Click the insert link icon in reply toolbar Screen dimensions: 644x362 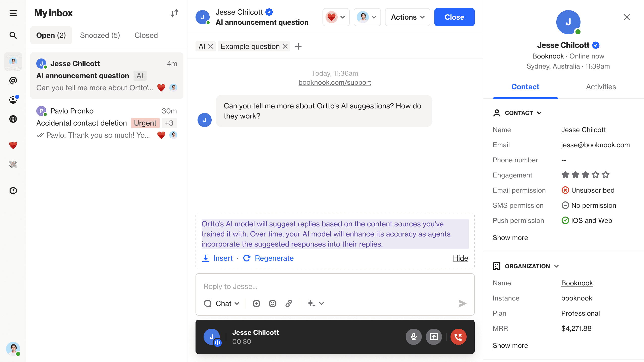pyautogui.click(x=289, y=304)
